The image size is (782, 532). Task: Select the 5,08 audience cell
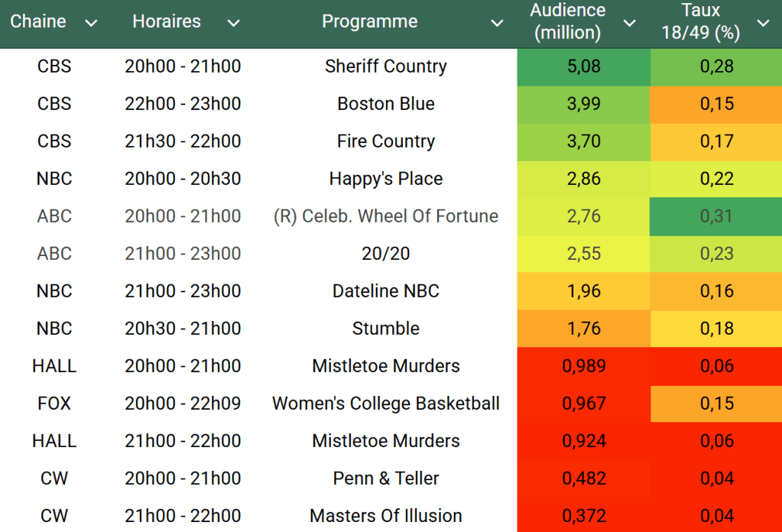tap(584, 66)
